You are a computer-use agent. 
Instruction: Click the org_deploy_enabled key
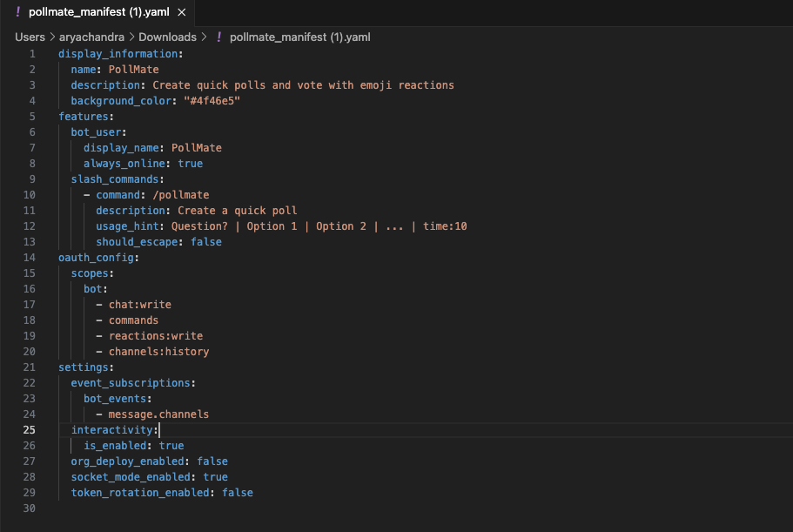[127, 461]
